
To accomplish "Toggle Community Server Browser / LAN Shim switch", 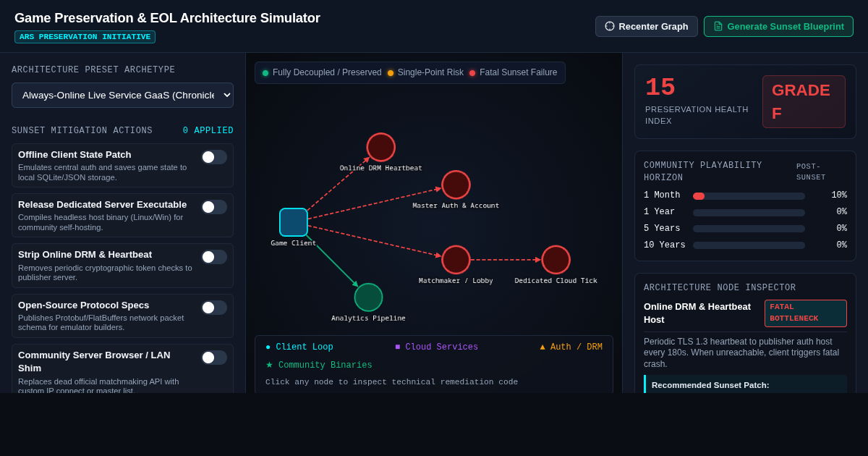I will coord(214,358).
